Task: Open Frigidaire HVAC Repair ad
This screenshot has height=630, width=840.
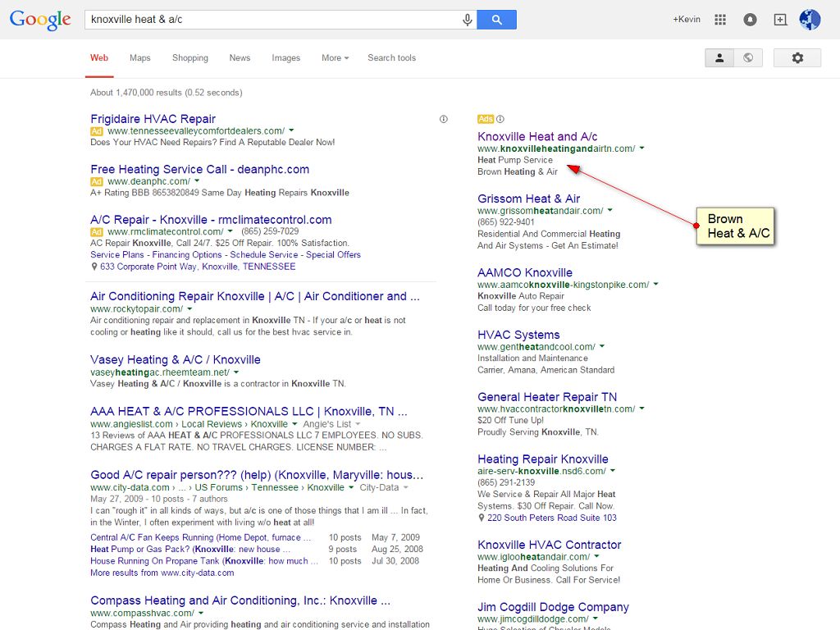Action: (x=153, y=119)
